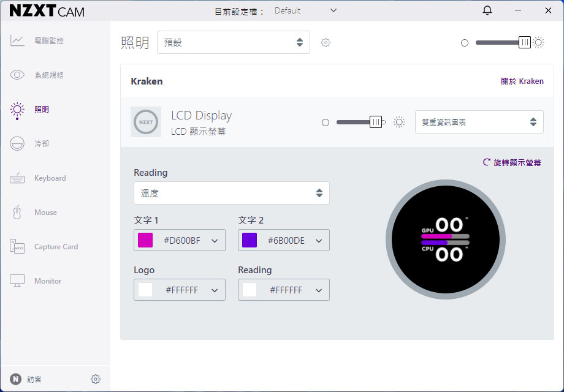564x392 pixels.
Task: Open lighting preset settings gear
Action: tap(326, 42)
